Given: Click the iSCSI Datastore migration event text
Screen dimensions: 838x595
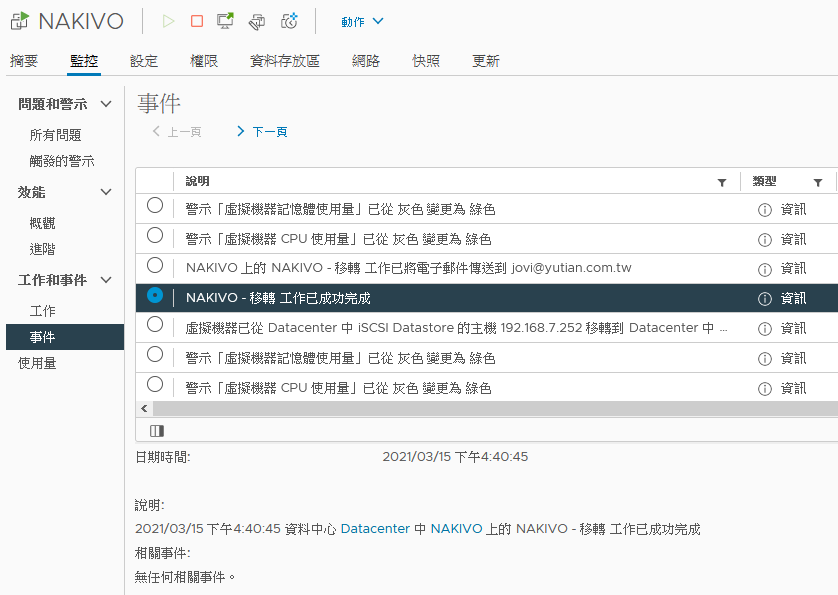Looking at the screenshot, I should pos(456,328).
